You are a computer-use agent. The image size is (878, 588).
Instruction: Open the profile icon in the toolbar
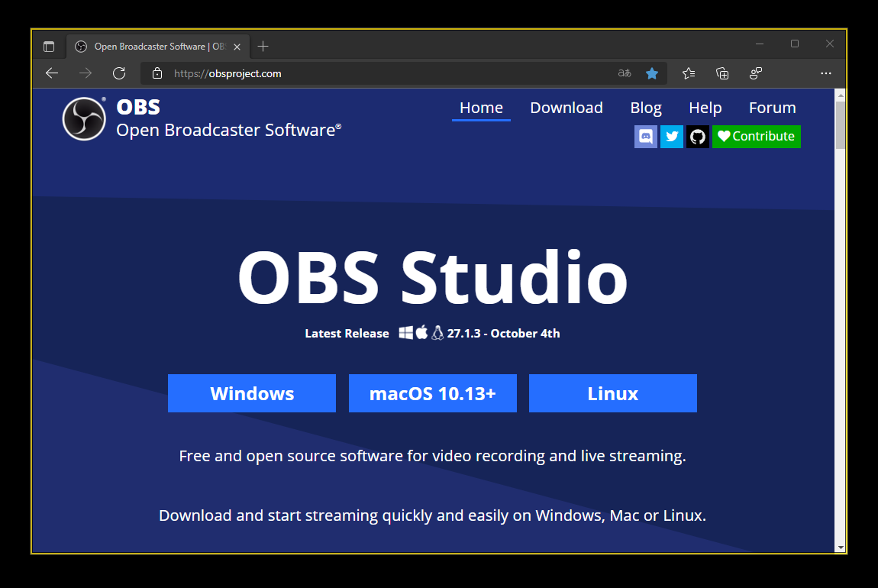(756, 73)
